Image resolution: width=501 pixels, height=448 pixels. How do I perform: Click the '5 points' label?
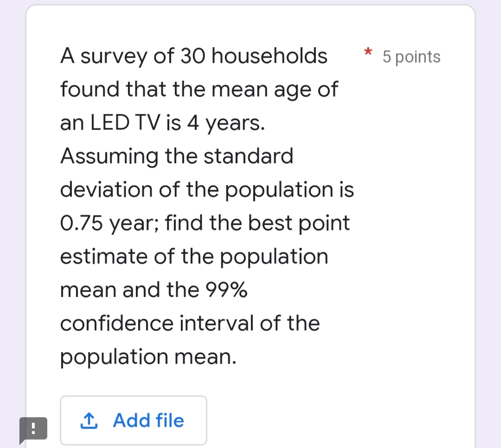point(411,56)
